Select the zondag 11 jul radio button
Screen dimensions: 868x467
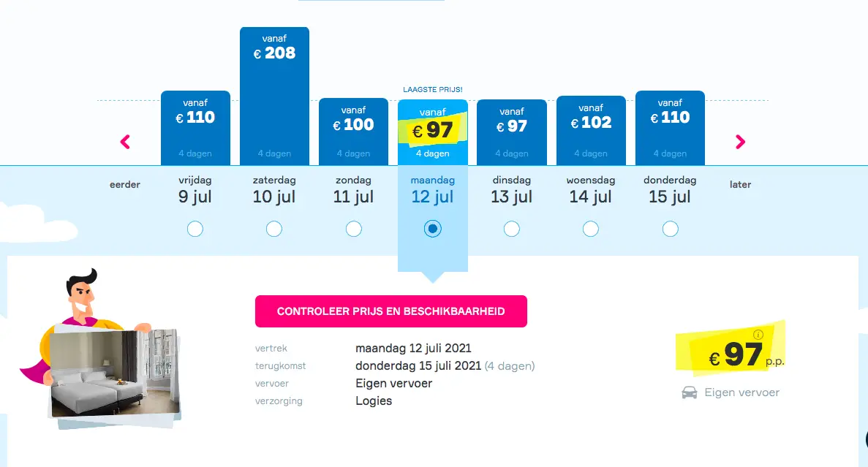[x=353, y=229]
